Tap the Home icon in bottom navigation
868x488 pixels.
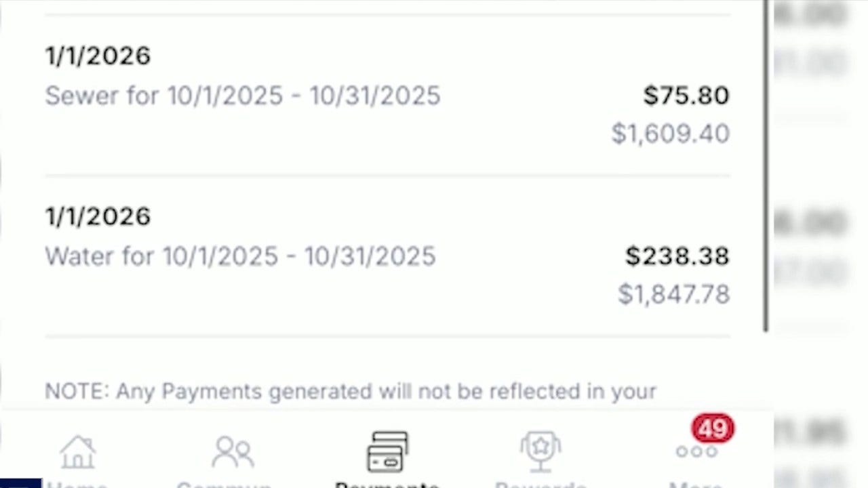coord(78,452)
